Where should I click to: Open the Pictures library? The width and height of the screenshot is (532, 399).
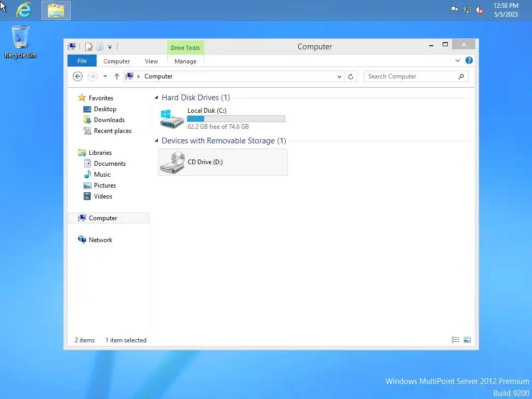click(105, 185)
